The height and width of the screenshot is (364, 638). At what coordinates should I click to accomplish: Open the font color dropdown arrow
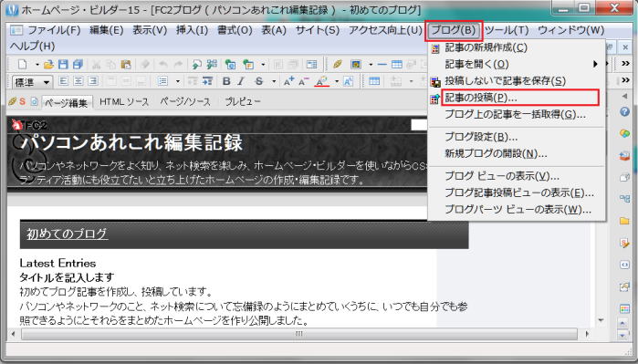[337, 81]
